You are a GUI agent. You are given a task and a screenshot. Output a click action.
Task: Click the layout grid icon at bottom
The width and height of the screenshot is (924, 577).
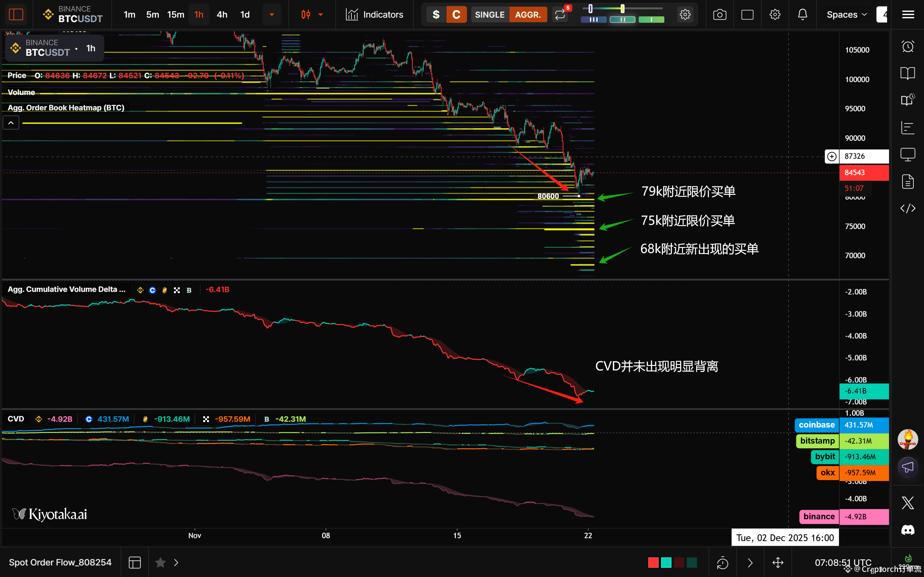[x=134, y=563]
